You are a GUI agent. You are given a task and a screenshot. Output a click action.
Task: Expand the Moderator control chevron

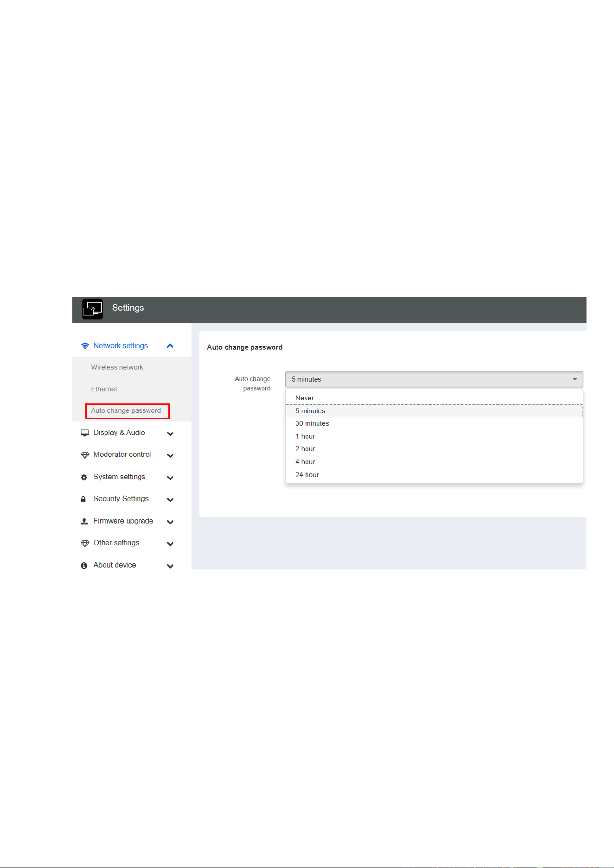point(170,456)
